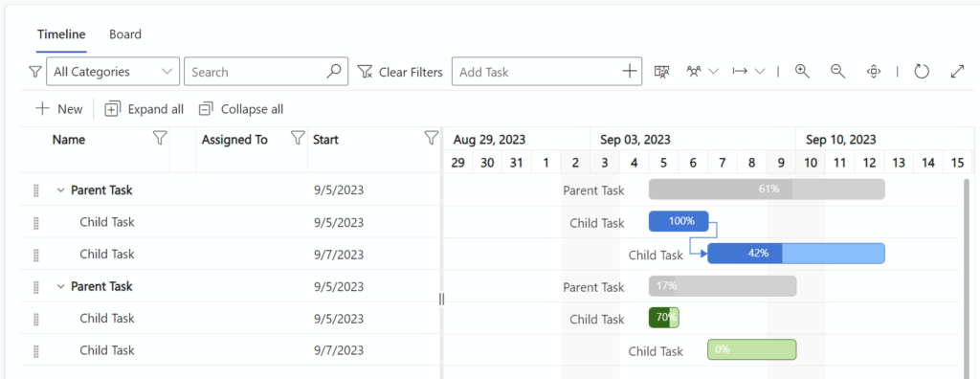Open the Assigned To column filter
Screen dimensions: 980x379
298,139
